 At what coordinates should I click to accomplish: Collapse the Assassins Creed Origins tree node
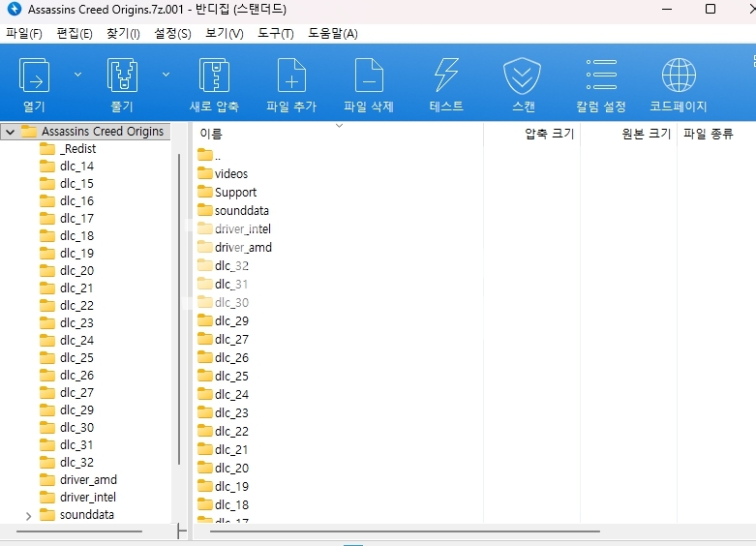[10, 132]
